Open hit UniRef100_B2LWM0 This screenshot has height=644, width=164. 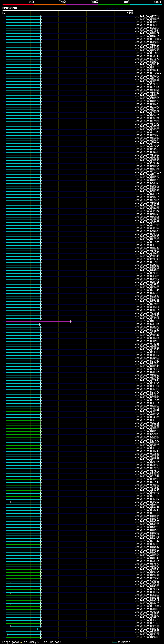[147, 28]
